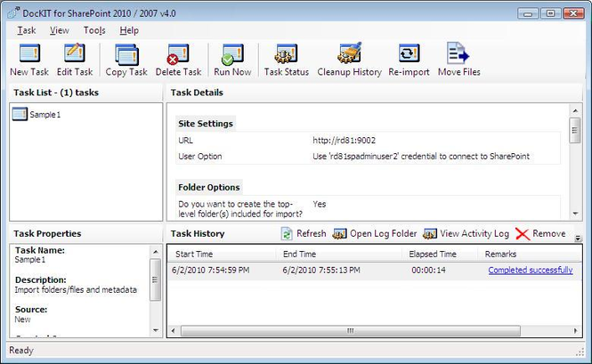Open the Move Files tool
The width and height of the screenshot is (592, 364).
(x=458, y=61)
